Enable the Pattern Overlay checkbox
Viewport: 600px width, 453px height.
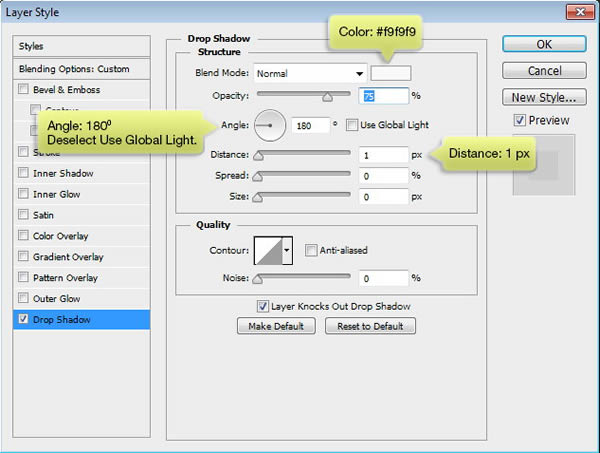point(23,277)
